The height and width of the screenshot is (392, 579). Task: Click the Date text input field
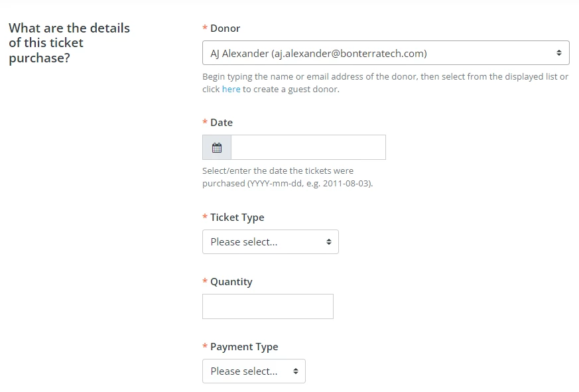tap(308, 147)
